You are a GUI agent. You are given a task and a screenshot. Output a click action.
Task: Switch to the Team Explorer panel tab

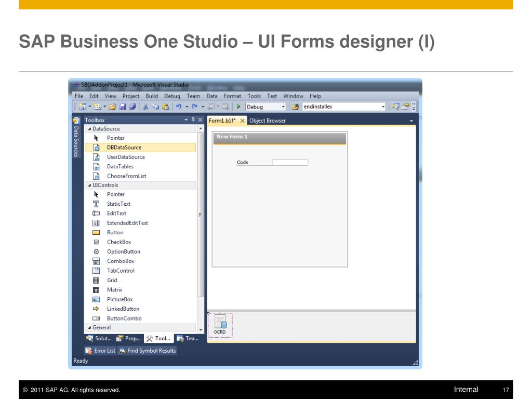coord(188,338)
